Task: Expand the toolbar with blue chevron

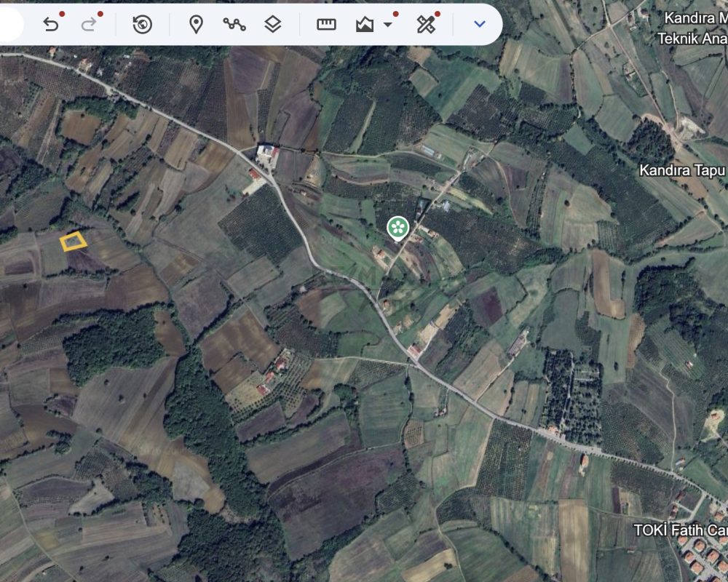Action: tap(480, 24)
